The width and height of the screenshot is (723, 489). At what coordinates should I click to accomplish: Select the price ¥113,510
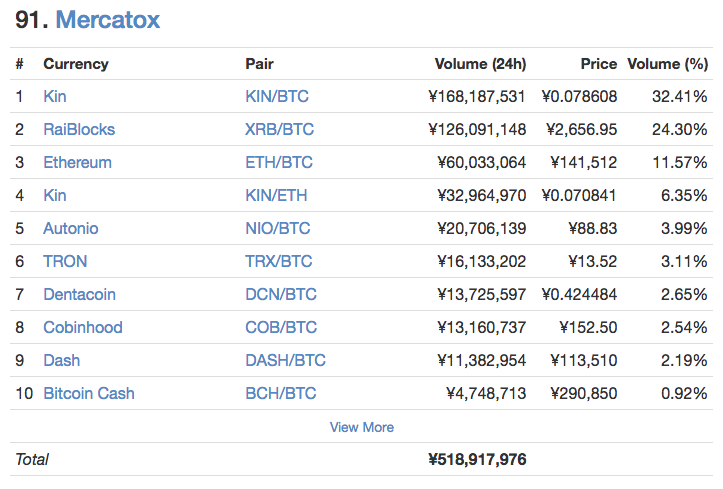tap(584, 360)
